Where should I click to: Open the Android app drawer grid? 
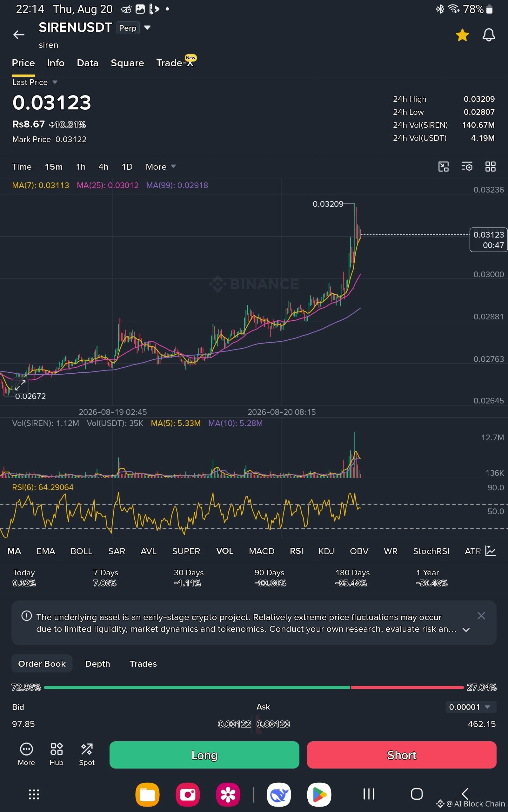pos(34,795)
